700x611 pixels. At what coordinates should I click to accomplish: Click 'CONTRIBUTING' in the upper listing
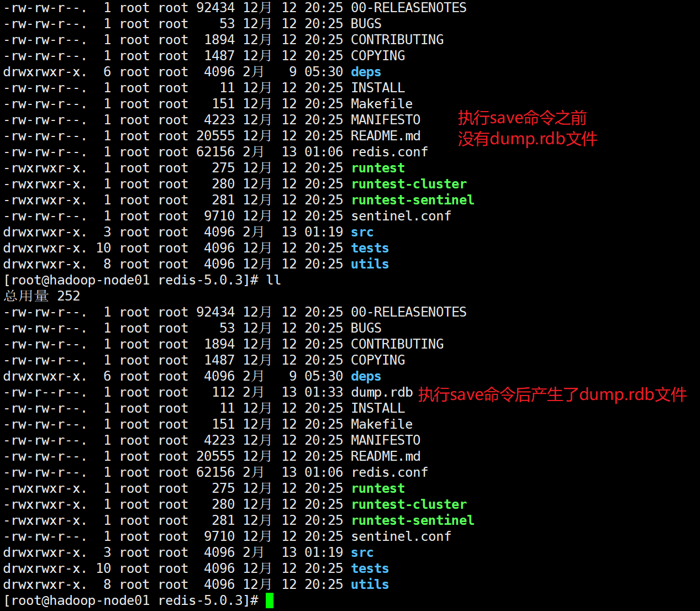click(x=397, y=40)
